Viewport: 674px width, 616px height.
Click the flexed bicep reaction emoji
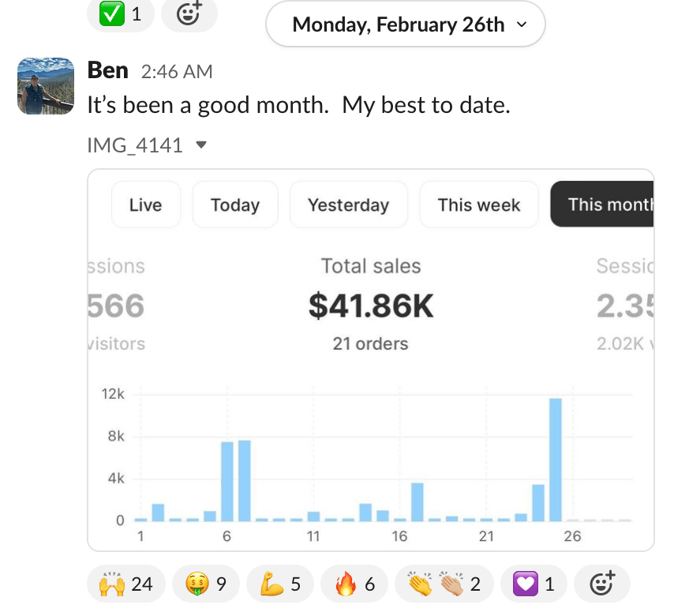click(x=279, y=584)
